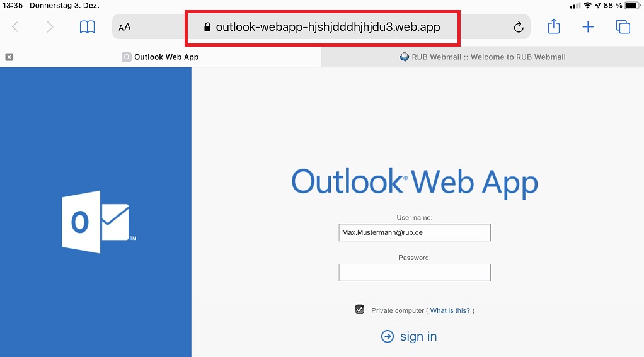Image resolution: width=644 pixels, height=357 pixels.
Task: Close the Outlook Web App tab
Action: (x=9, y=57)
